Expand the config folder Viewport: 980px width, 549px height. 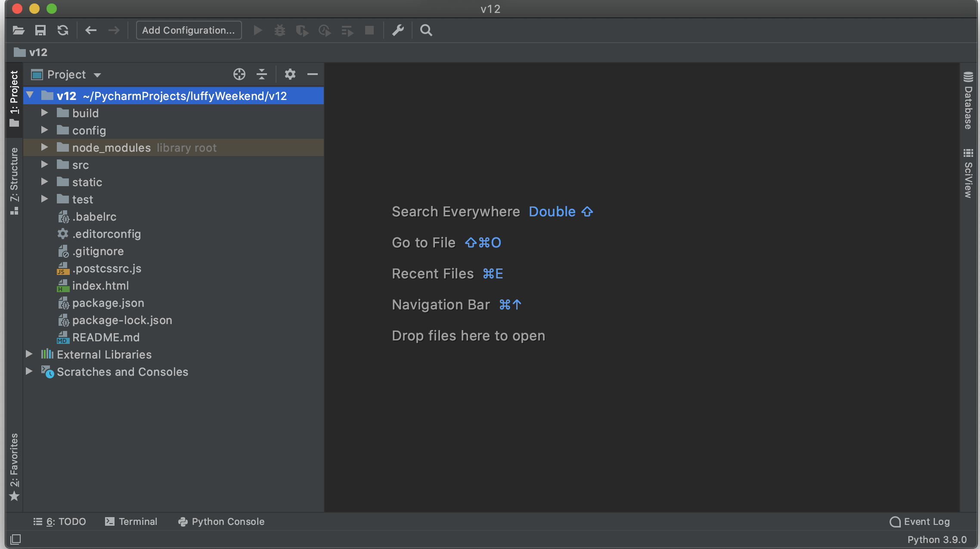(44, 130)
